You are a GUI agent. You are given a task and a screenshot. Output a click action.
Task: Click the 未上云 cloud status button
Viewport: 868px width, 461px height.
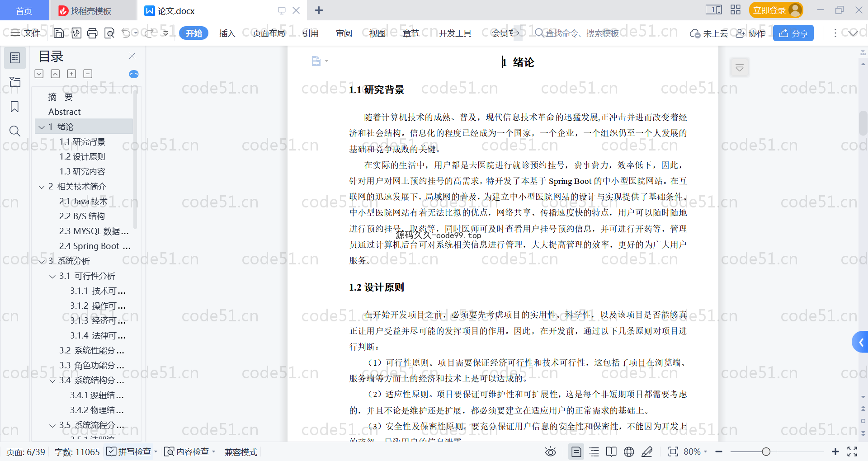[x=709, y=33]
